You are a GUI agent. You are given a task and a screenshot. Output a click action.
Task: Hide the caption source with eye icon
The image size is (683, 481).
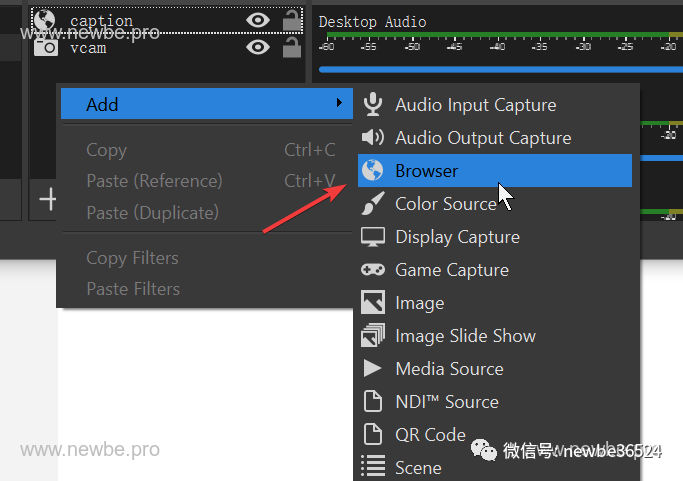(x=258, y=20)
